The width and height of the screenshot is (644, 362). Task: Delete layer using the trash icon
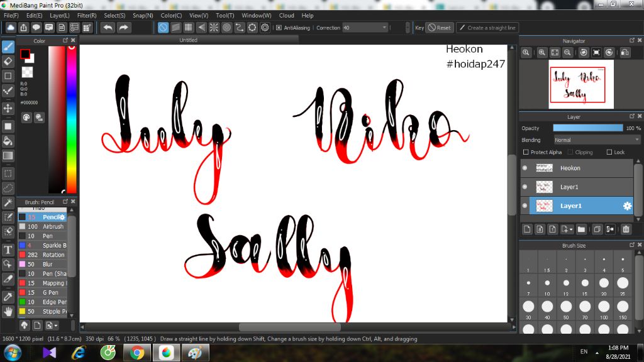pos(626,229)
